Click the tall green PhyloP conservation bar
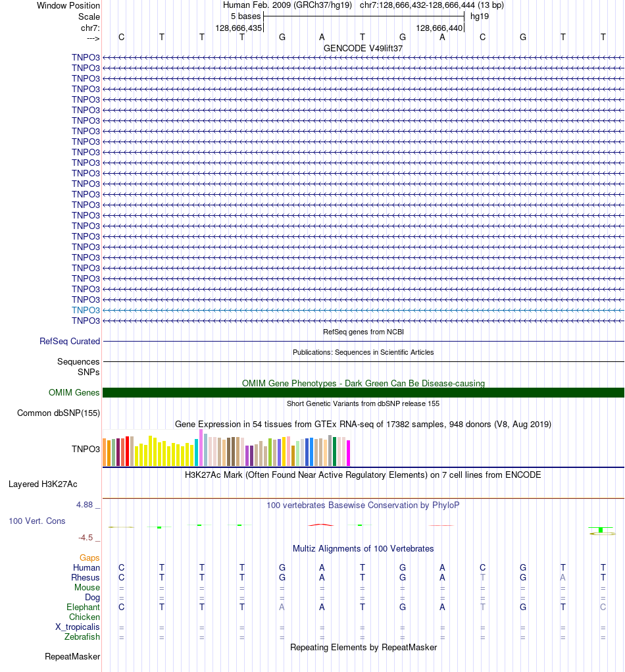Screen dimensions: 625x672 coord(601,530)
